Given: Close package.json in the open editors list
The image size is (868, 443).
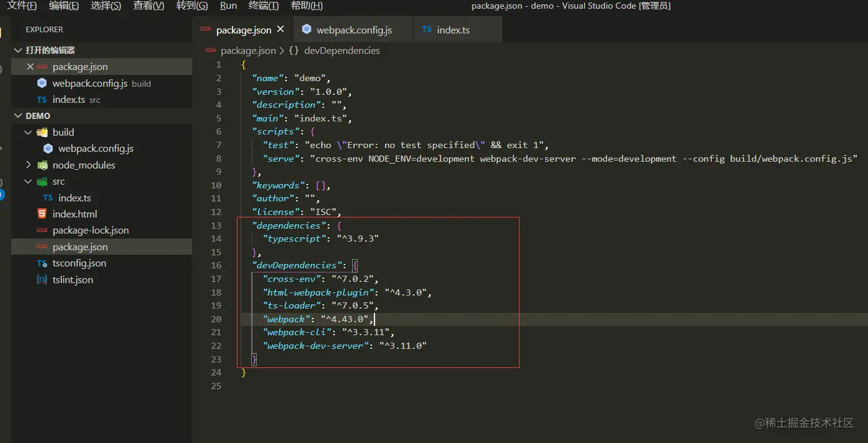Looking at the screenshot, I should (x=30, y=66).
